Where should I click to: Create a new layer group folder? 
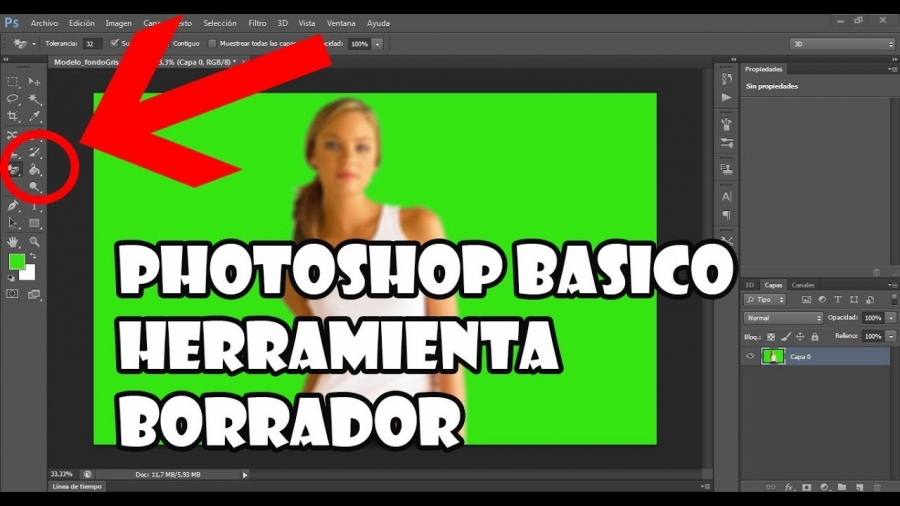click(841, 487)
